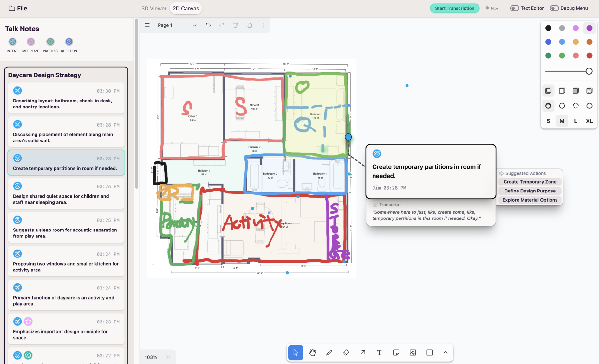Select the sticky note tool
Image resolution: width=599 pixels, height=364 pixels.
coord(396,353)
